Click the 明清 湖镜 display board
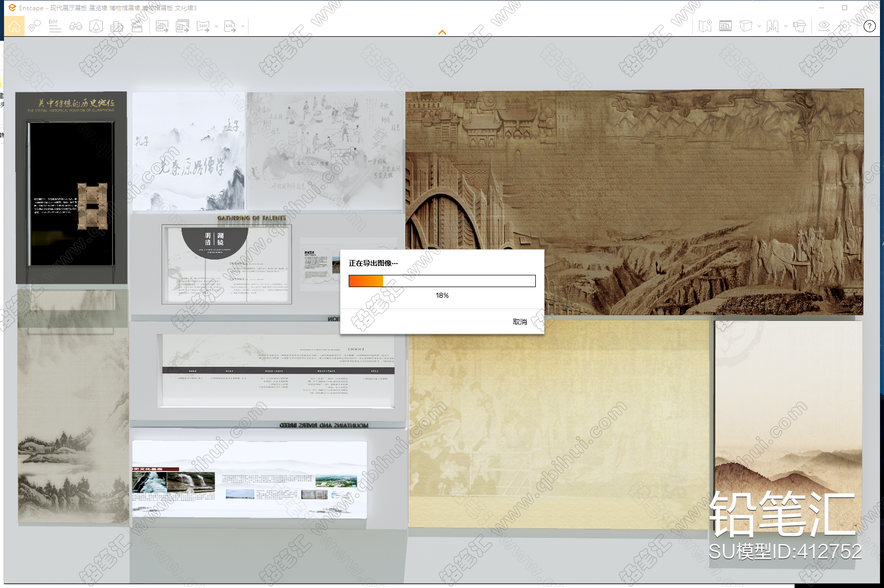This screenshot has height=588, width=884. pyautogui.click(x=226, y=264)
